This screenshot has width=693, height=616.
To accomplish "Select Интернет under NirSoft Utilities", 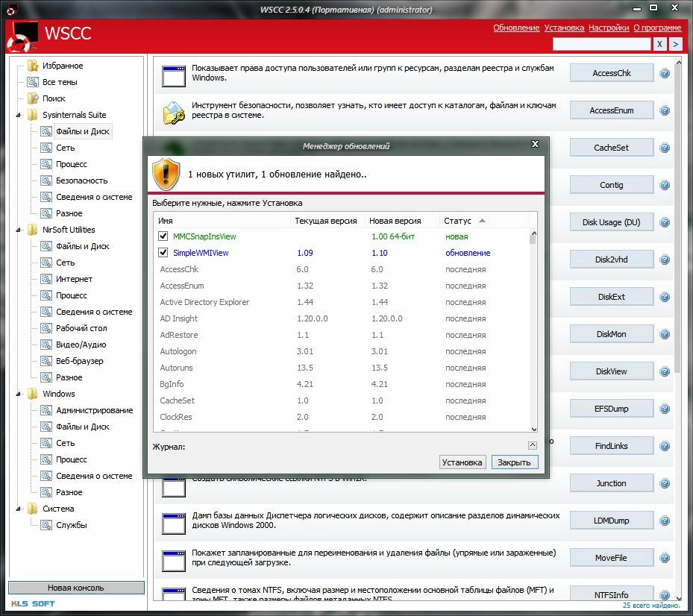I will (74, 279).
